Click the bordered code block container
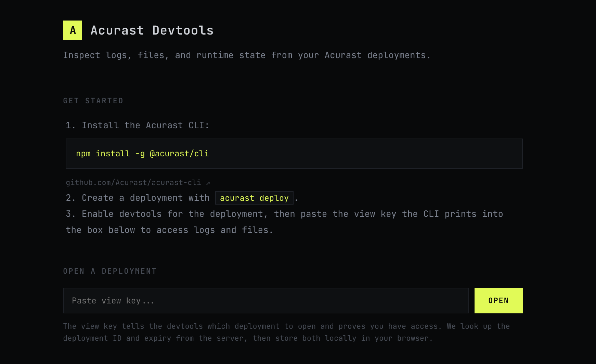 pos(294,154)
